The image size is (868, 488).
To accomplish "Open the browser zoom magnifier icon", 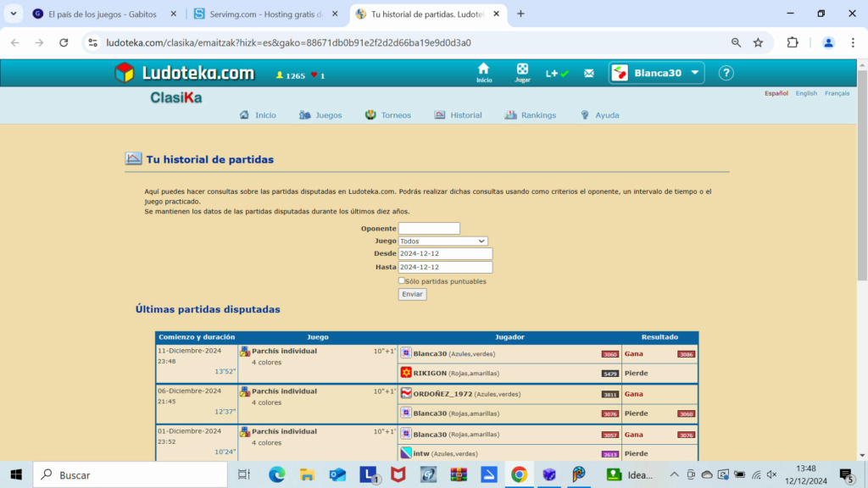I will (x=736, y=42).
